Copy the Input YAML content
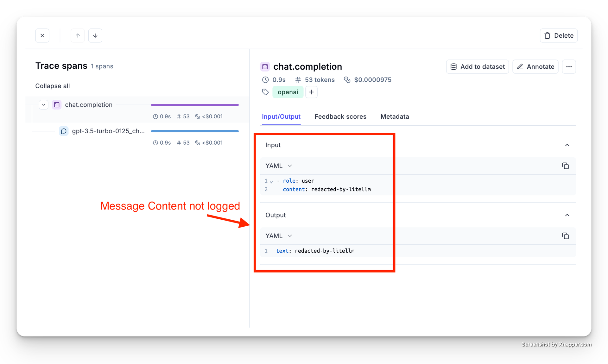Screen dimensions: 608x364 pyautogui.click(x=565, y=166)
